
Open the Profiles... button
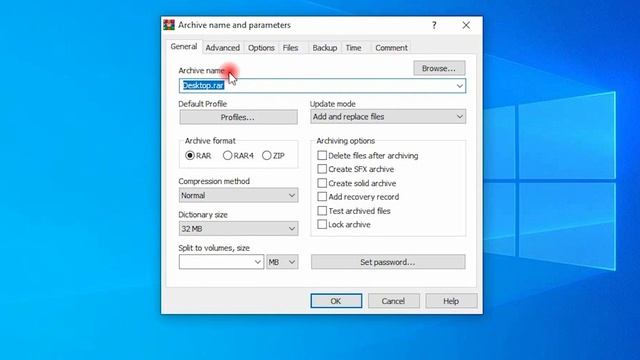coord(238,117)
